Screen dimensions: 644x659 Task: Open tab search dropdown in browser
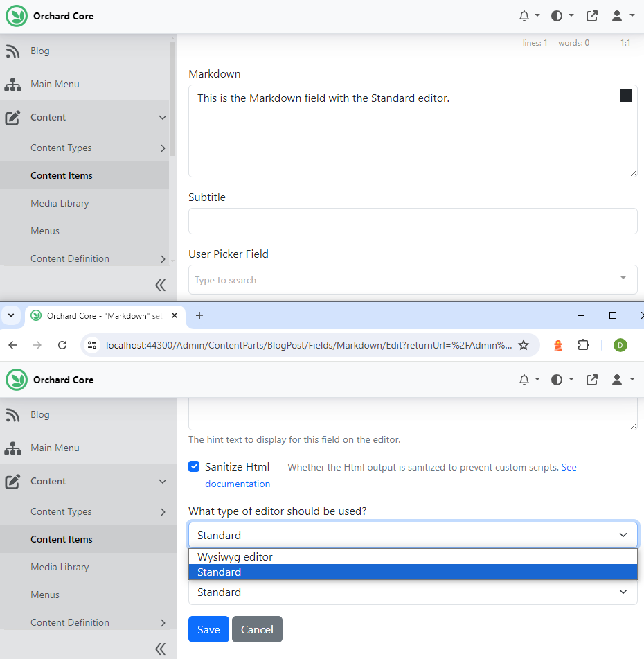pyautogui.click(x=11, y=315)
